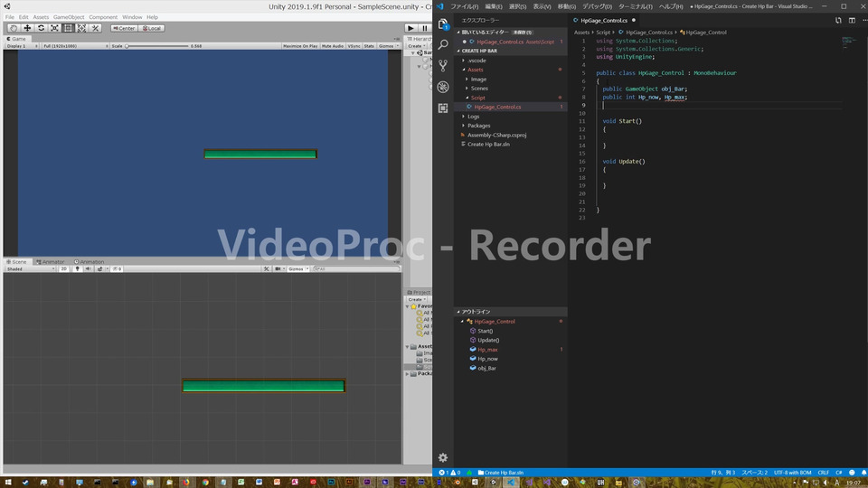868x488 pixels.
Task: Click the Create button in Project panel
Action: click(416, 299)
